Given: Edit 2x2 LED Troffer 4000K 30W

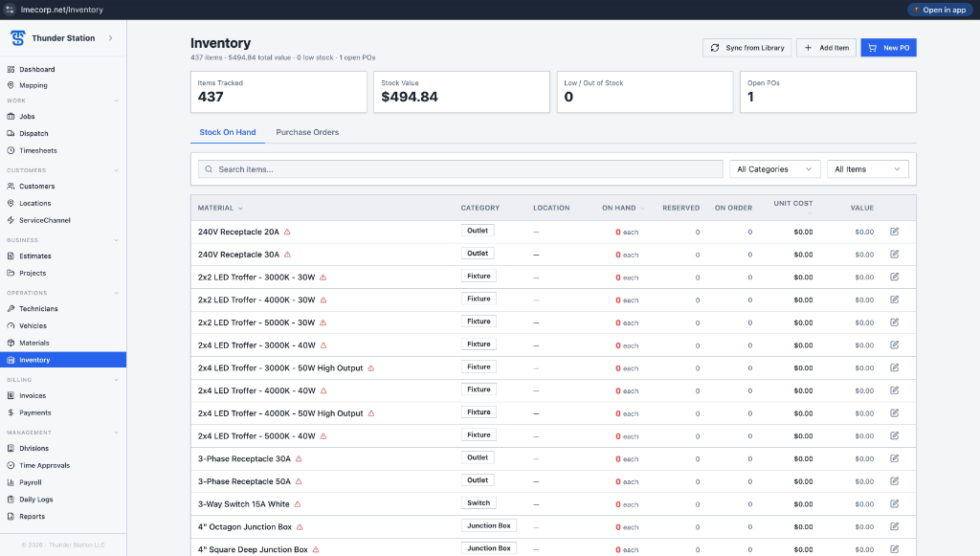Looking at the screenshot, I should pos(895,300).
